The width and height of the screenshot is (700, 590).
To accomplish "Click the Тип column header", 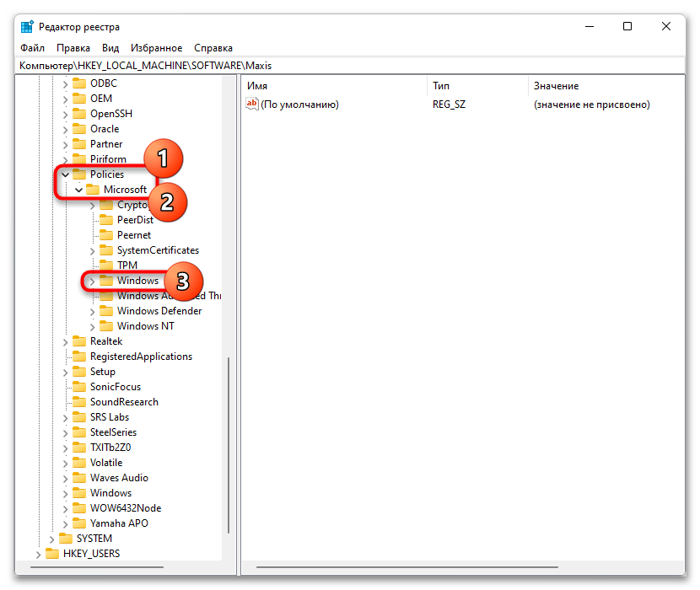I will (477, 86).
